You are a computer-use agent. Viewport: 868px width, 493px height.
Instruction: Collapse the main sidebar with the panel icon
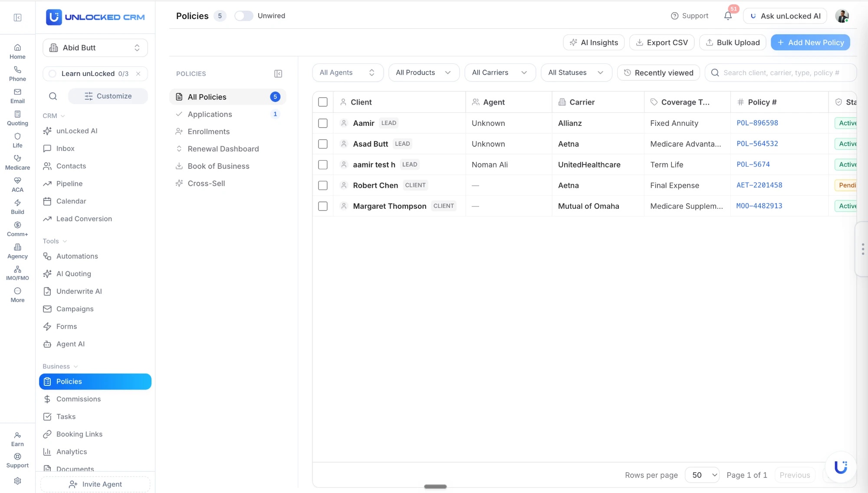tap(17, 17)
